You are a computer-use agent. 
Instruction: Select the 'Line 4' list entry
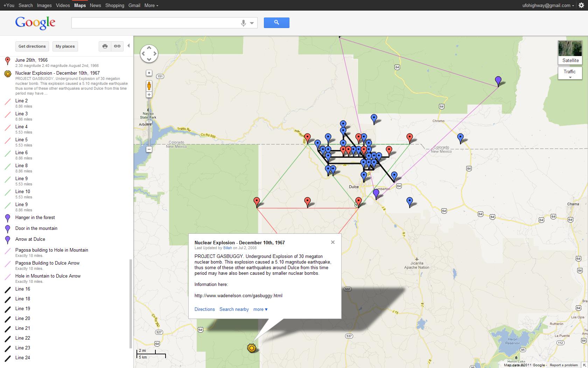tap(21, 127)
